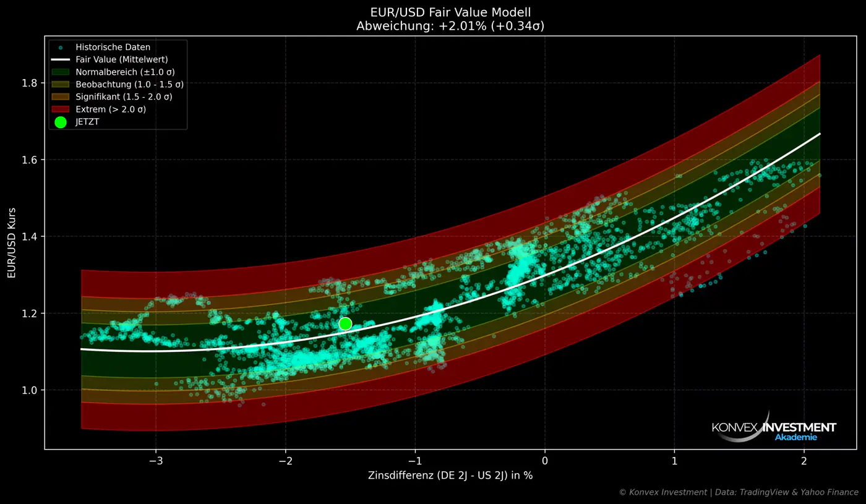Click the '© Konvex Investment | Data: TradingView & Yahoo Finance' credit
Image resolution: width=866 pixels, height=504 pixels.
coord(739,492)
